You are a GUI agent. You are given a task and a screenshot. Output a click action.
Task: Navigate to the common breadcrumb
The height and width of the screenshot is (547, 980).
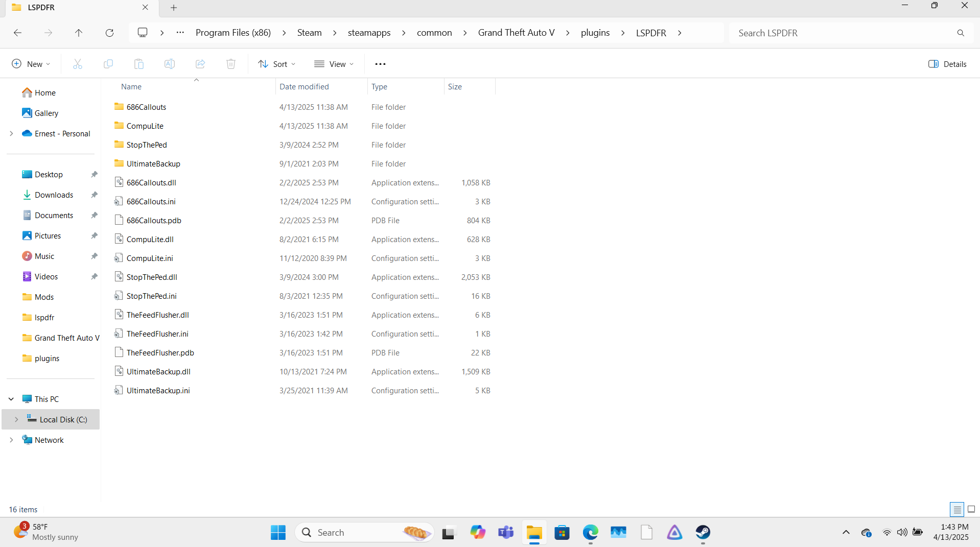434,33
